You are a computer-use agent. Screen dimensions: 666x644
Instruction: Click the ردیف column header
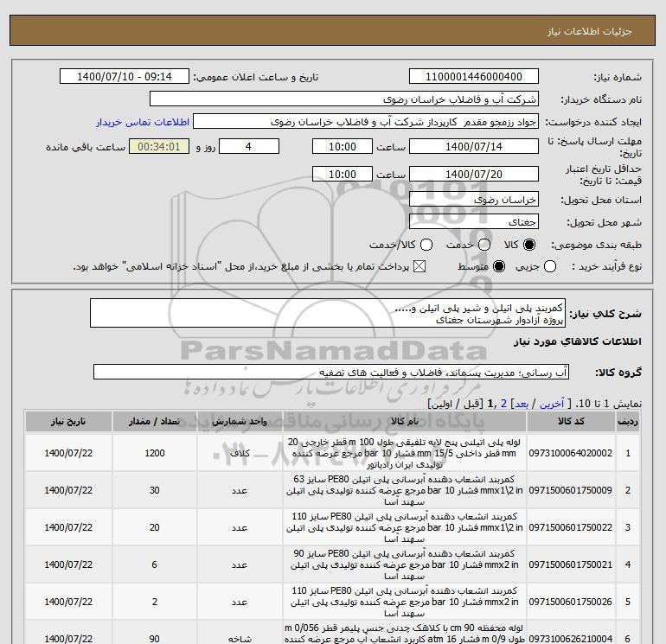coord(628,421)
